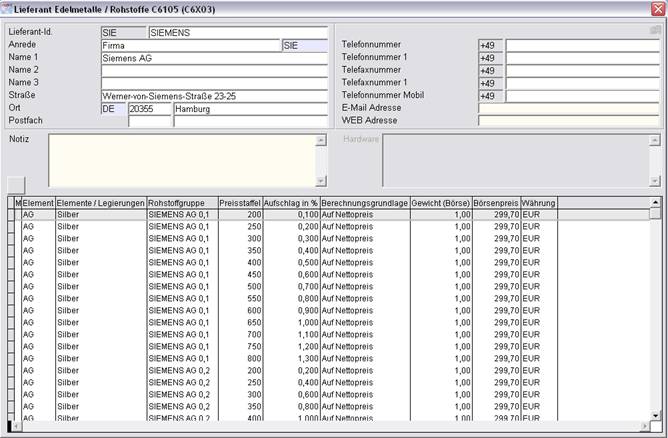
Task: Click the Name 1 field containing Siemens AG
Action: coord(213,58)
